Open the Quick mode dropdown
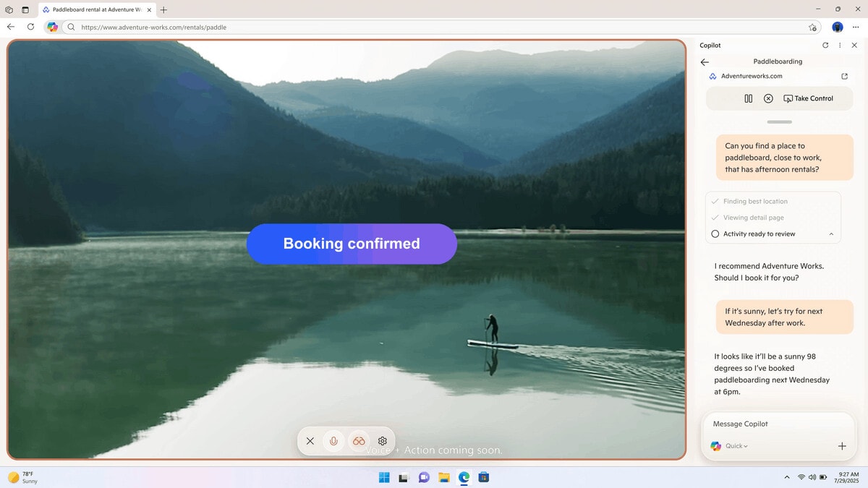This screenshot has height=488, width=868. 736,446
